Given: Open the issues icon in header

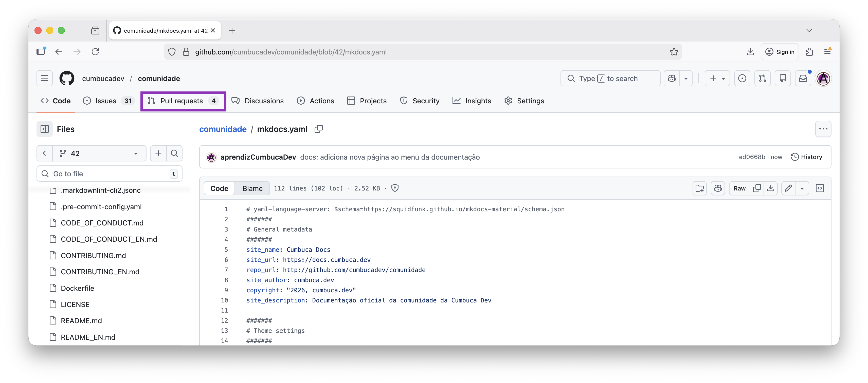Looking at the screenshot, I should coord(742,79).
